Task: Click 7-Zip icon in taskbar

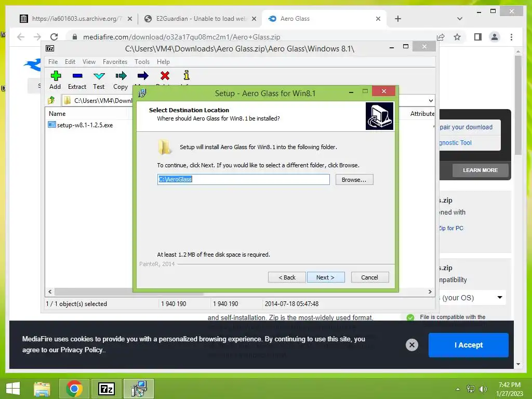Action: (106, 389)
